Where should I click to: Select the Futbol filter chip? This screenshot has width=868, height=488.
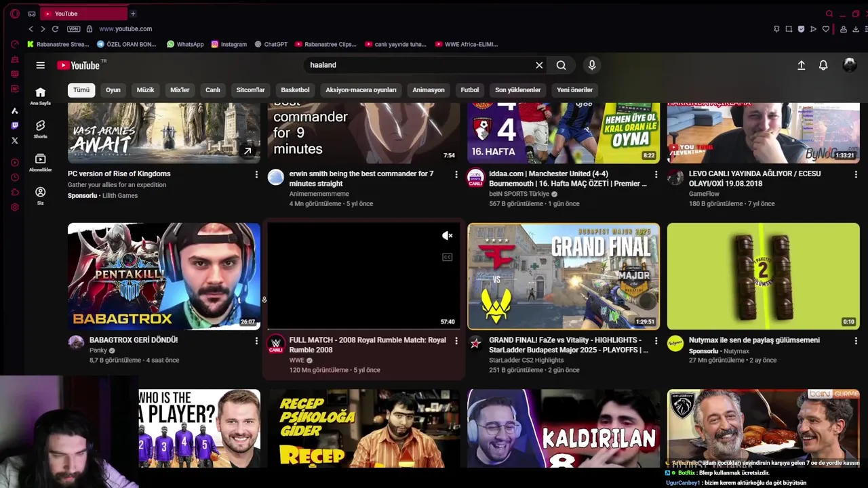click(x=470, y=89)
